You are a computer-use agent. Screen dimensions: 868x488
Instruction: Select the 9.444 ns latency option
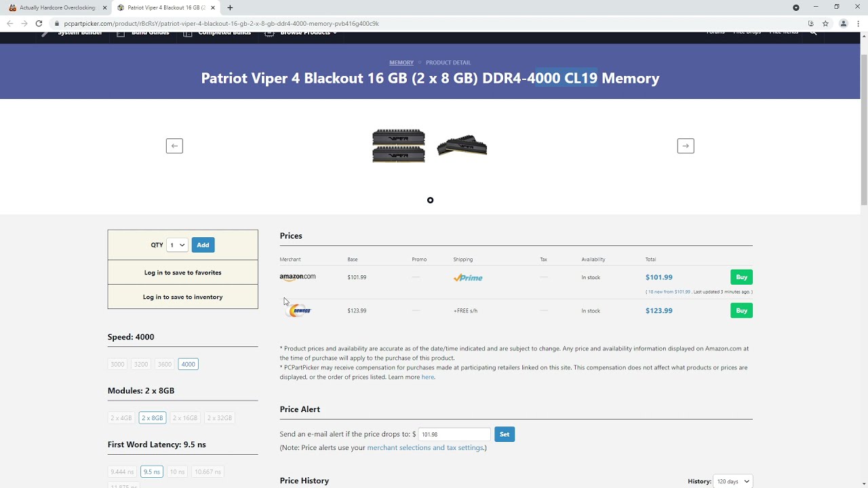[x=122, y=472]
